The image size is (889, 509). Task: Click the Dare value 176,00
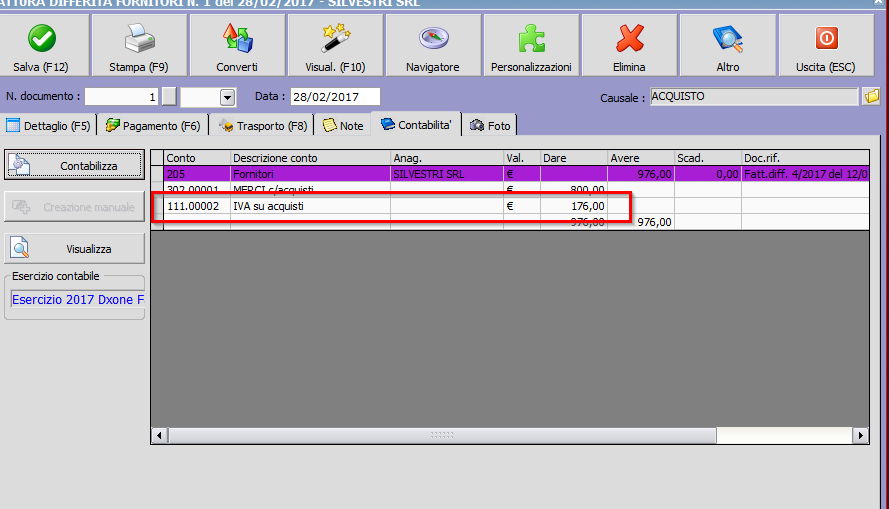[574, 206]
